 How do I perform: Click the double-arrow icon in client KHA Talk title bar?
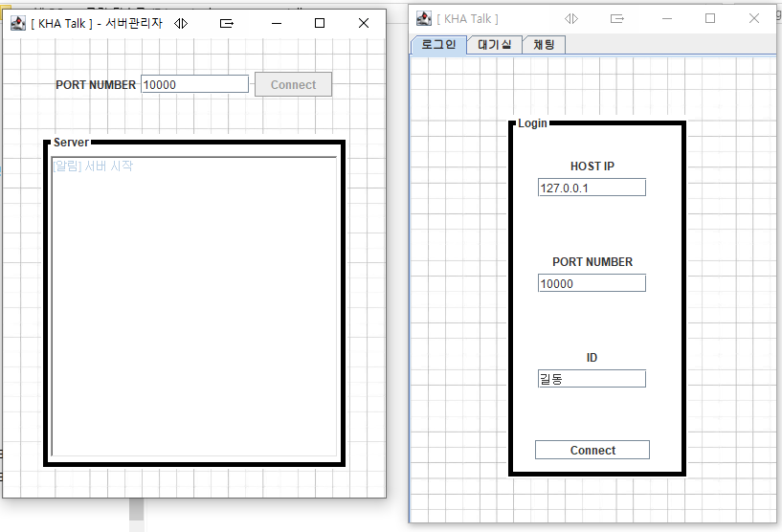pos(571,19)
